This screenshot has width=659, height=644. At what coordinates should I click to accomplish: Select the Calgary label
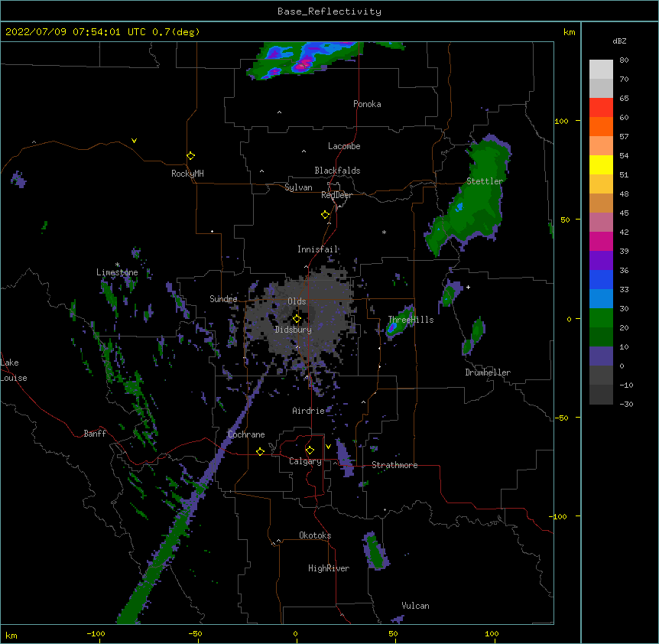[x=306, y=461]
